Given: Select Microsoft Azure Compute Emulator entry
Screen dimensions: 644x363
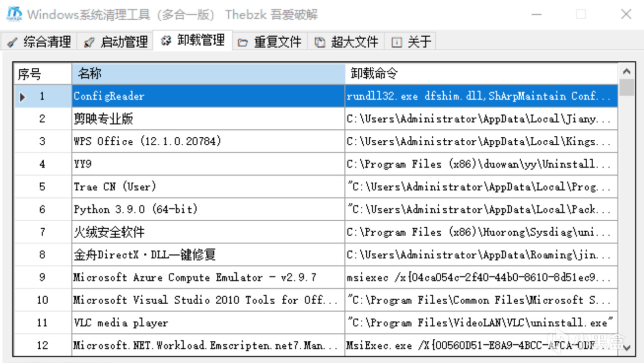Looking at the screenshot, I should 208,277.
